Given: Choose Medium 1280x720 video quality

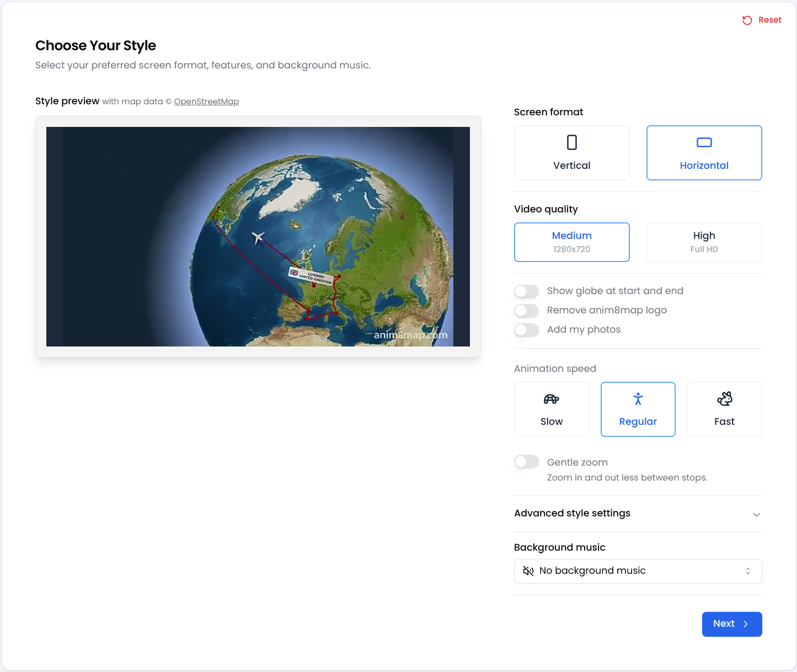Looking at the screenshot, I should click(571, 242).
